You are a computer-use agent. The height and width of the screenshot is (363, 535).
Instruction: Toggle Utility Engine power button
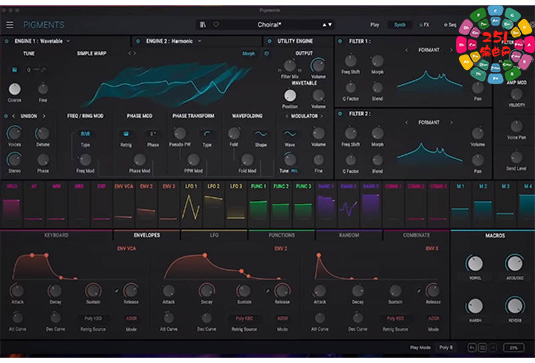tap(270, 41)
